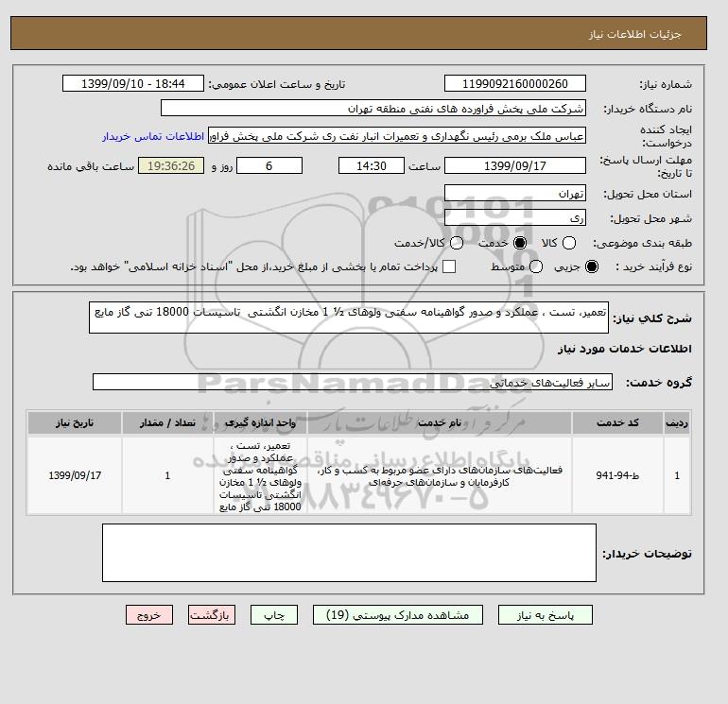This screenshot has height=704, width=728.
Task: Click the چاپ print button
Action: pyautogui.click(x=274, y=615)
